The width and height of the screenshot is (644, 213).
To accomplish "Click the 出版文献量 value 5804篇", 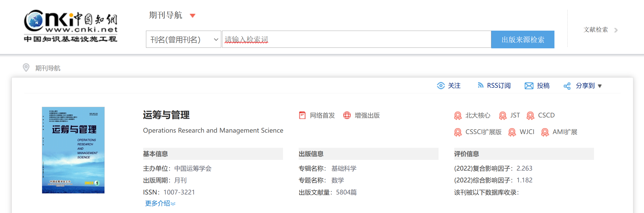I will click(346, 192).
